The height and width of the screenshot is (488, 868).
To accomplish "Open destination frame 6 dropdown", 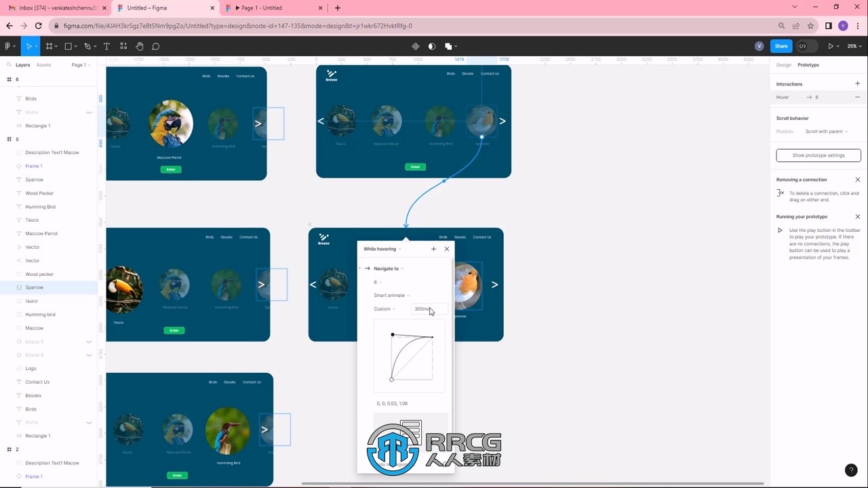I will point(378,282).
